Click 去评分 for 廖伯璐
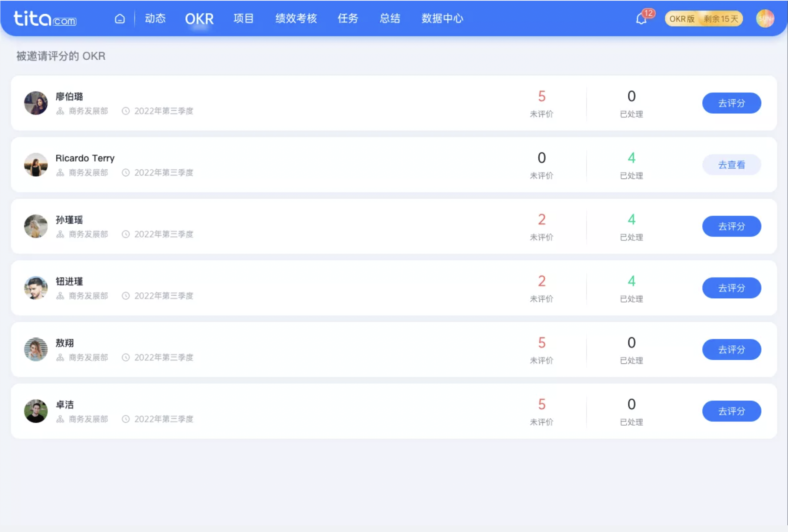Image resolution: width=788 pixels, height=532 pixels. [732, 103]
